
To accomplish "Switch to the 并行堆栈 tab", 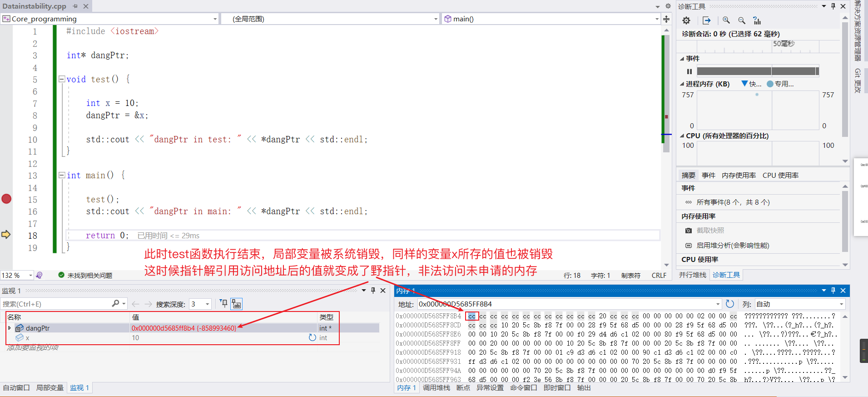I will tap(693, 275).
